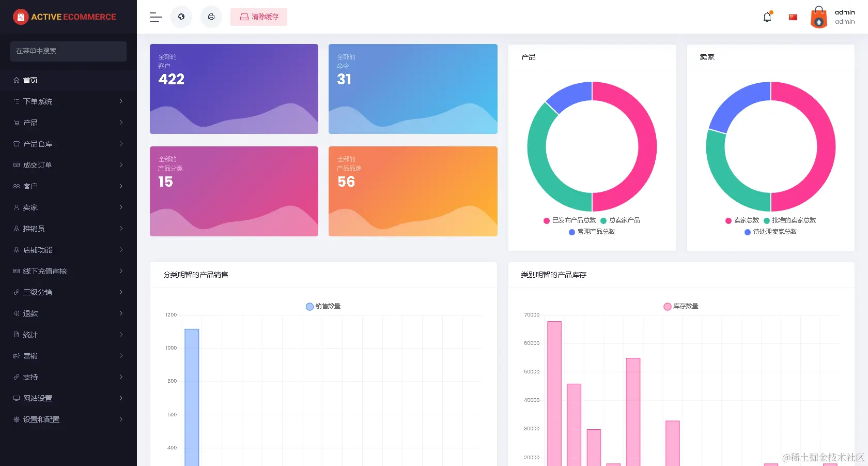Toggle 已发布产品总数 legend in 产品 chart

[x=569, y=220]
